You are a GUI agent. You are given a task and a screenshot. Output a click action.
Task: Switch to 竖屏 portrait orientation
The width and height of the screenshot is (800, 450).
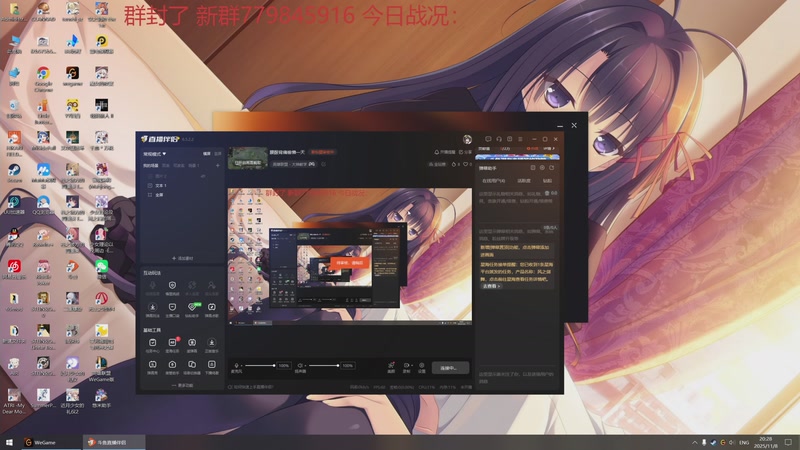(x=218, y=154)
